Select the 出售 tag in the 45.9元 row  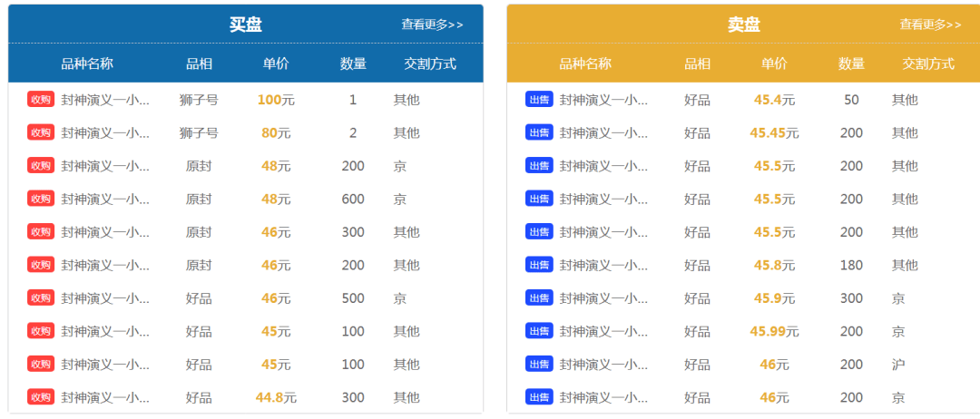tap(539, 297)
